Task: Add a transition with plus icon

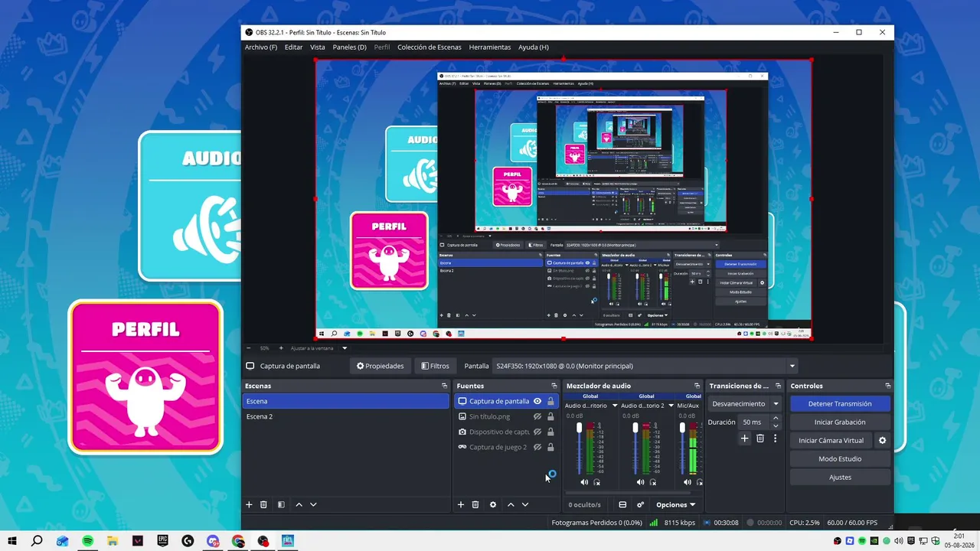Action: tap(744, 439)
